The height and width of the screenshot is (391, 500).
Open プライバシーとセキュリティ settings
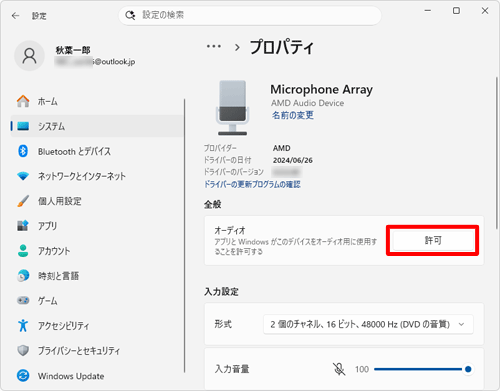tap(97, 350)
